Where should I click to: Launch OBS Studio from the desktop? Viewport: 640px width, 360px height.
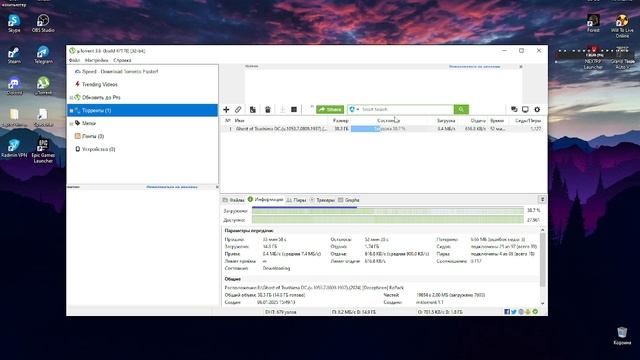click(x=43, y=23)
